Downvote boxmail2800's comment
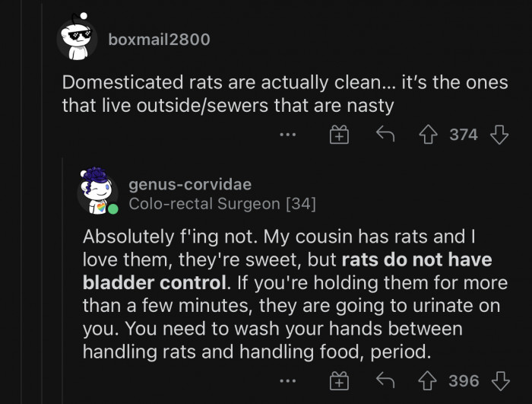The width and height of the screenshot is (532, 404). click(x=499, y=135)
